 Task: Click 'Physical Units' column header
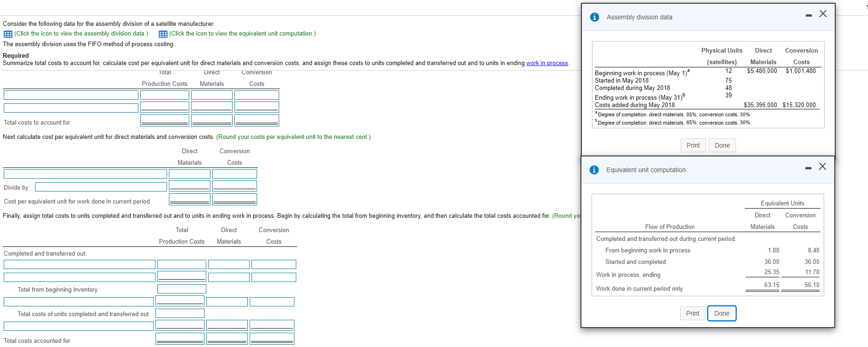click(x=722, y=51)
